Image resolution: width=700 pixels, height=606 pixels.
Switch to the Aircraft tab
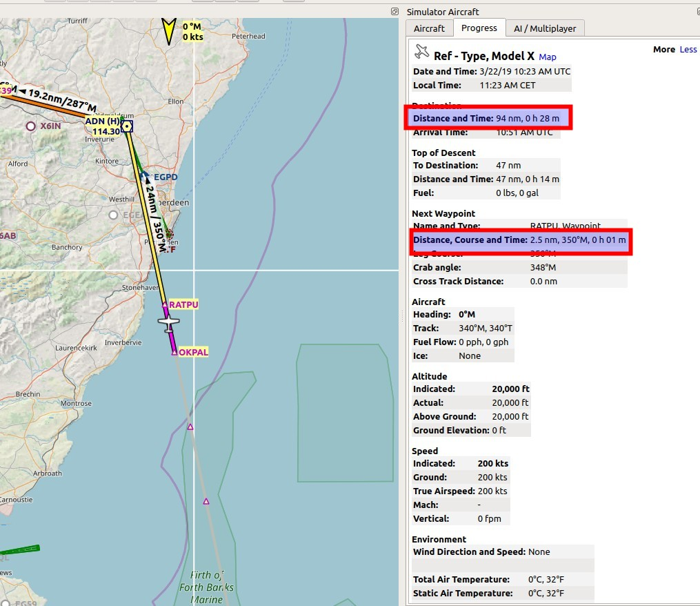(429, 28)
